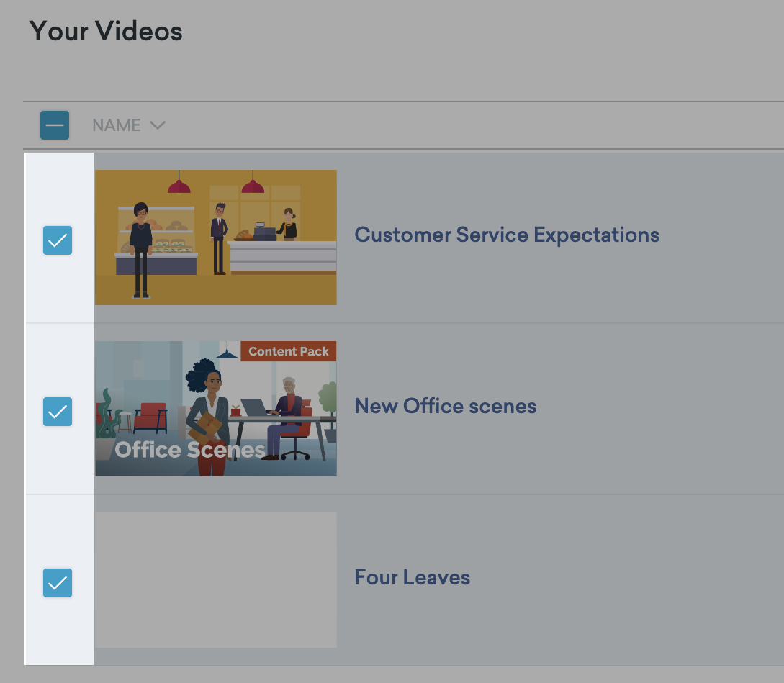This screenshot has width=784, height=683.
Task: Click the blank Four Leaves thumbnail placeholder
Action: click(215, 579)
